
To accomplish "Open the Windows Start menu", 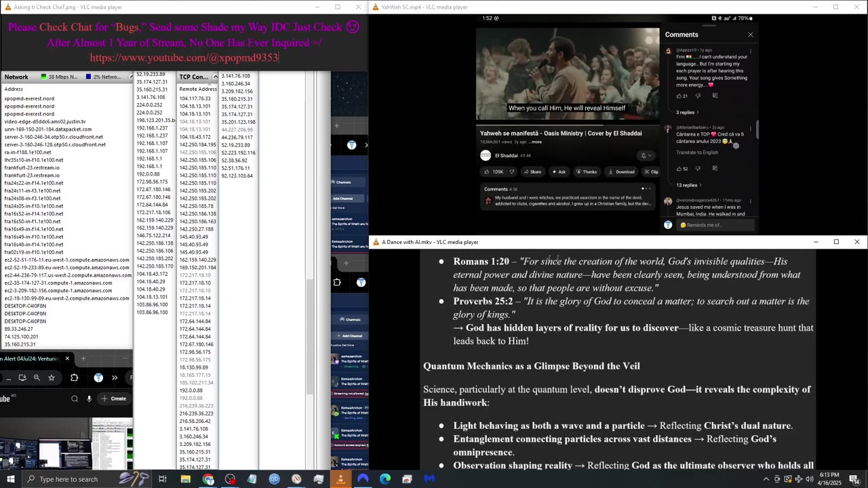I will point(11,479).
